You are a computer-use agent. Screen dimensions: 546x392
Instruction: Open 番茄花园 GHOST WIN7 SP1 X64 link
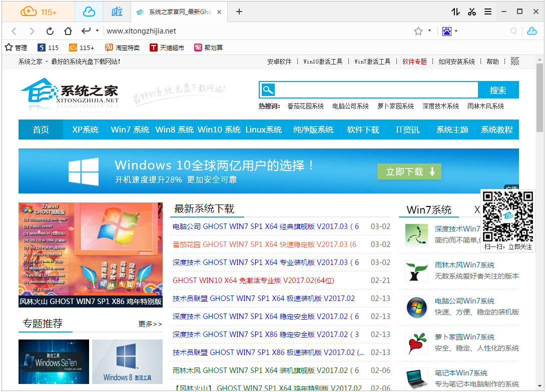pos(264,244)
